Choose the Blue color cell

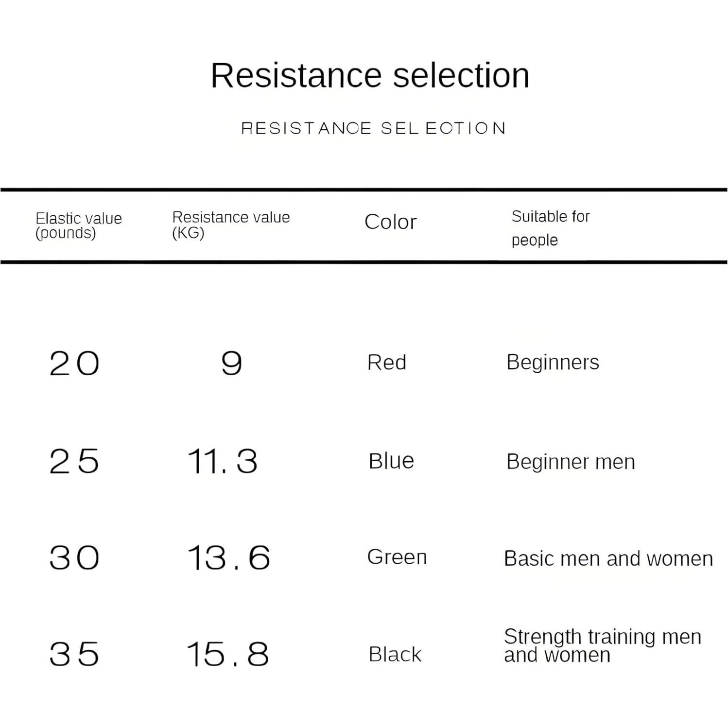click(x=391, y=461)
